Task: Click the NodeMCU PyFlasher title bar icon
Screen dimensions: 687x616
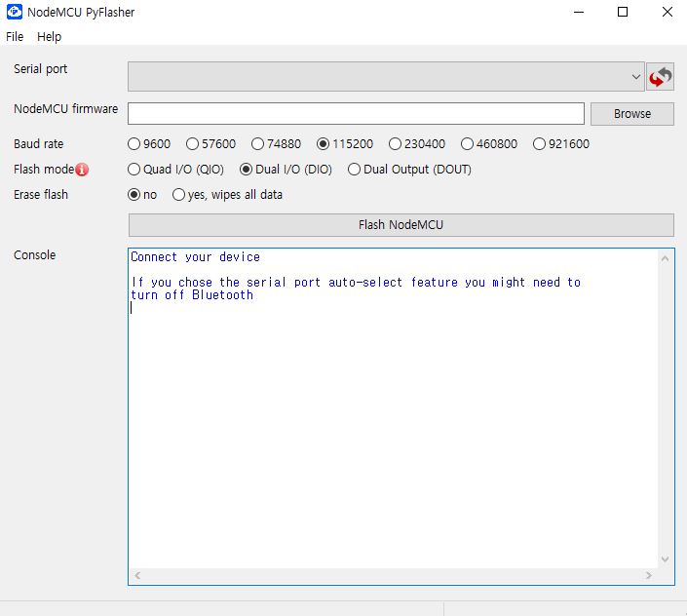Action: tap(15, 12)
